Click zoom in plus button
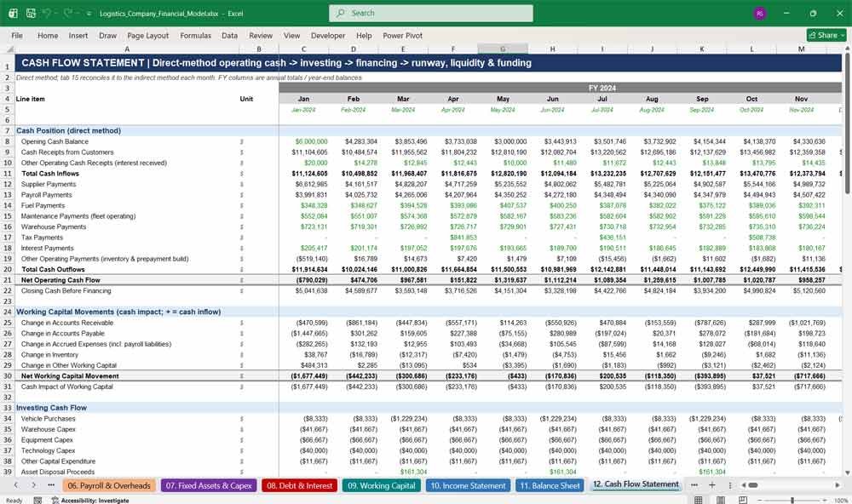 [x=824, y=500]
